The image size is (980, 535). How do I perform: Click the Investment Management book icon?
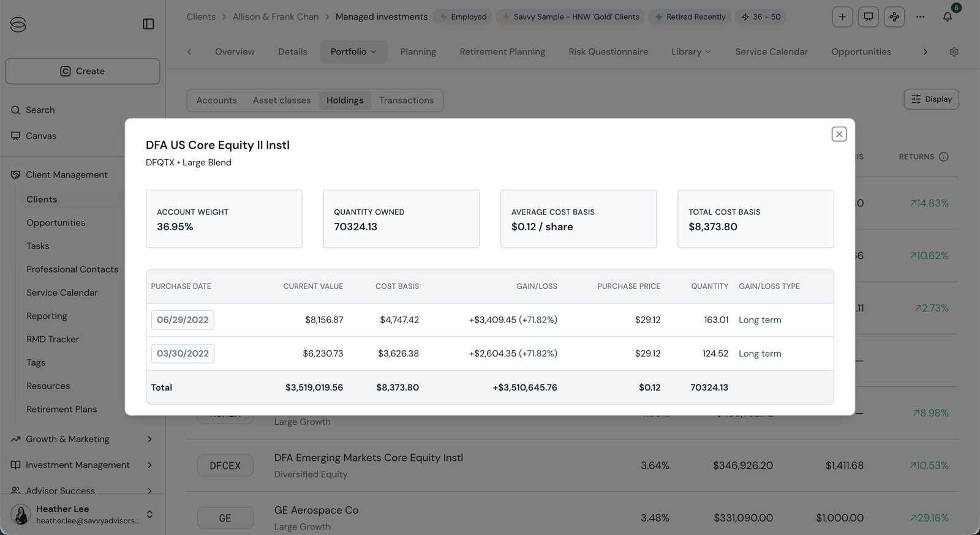[x=16, y=465]
